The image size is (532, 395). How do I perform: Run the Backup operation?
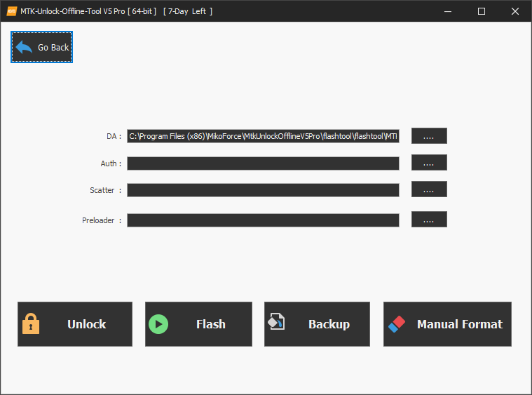(317, 324)
